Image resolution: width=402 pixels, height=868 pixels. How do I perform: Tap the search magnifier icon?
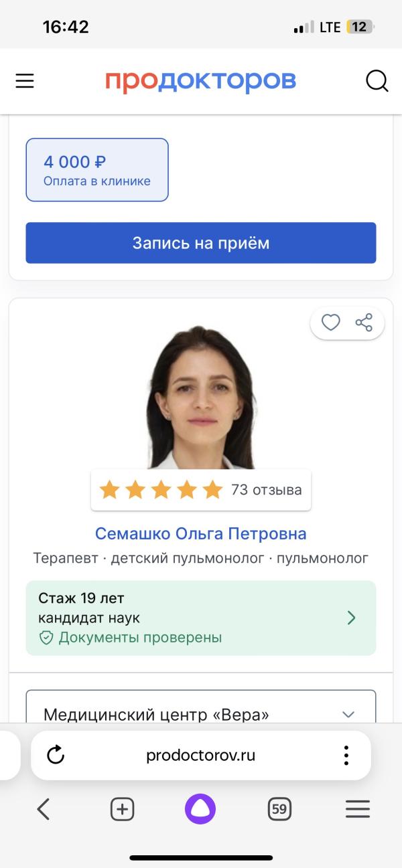(x=377, y=81)
